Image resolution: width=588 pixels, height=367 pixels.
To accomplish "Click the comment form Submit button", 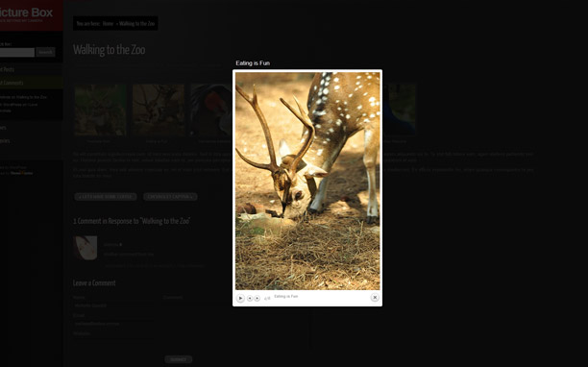I will (x=179, y=359).
